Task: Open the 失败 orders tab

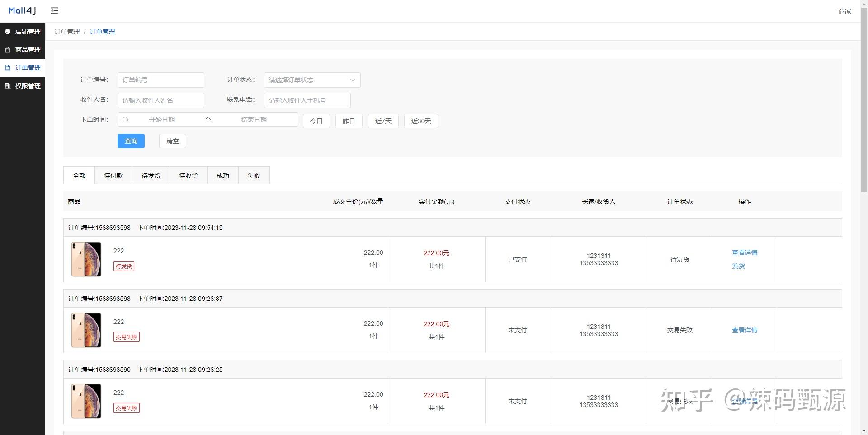Action: (254, 175)
